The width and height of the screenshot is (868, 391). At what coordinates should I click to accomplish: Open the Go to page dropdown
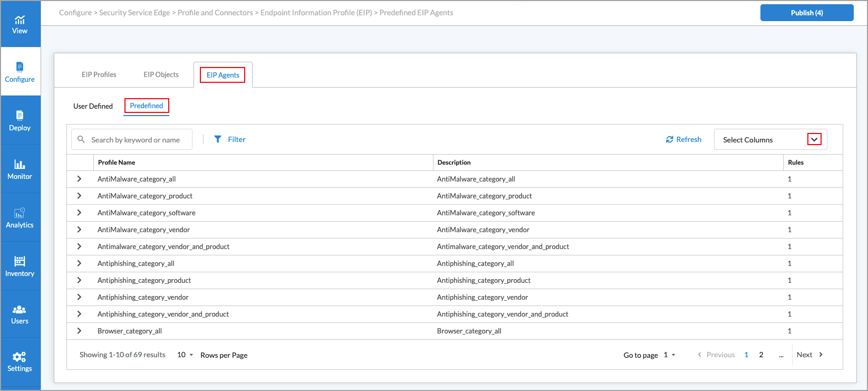(669, 355)
